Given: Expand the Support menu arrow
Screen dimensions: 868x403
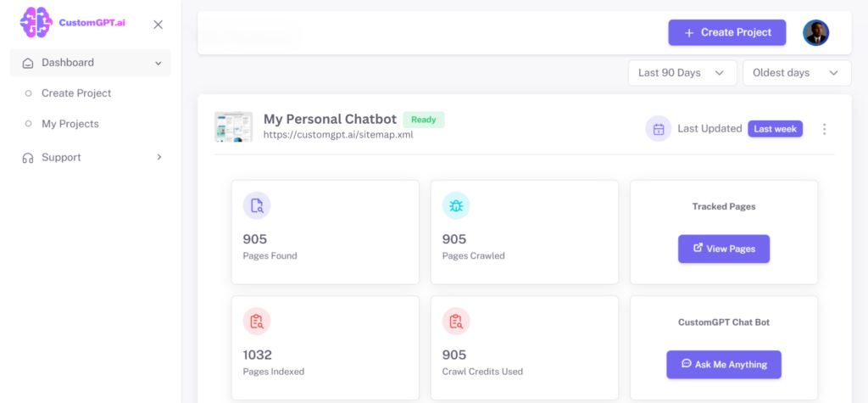Looking at the screenshot, I should [159, 158].
